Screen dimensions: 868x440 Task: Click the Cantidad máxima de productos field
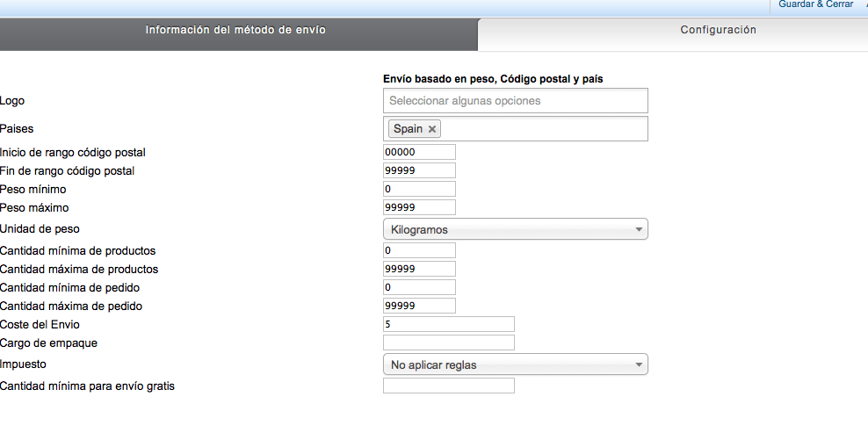coord(419,269)
